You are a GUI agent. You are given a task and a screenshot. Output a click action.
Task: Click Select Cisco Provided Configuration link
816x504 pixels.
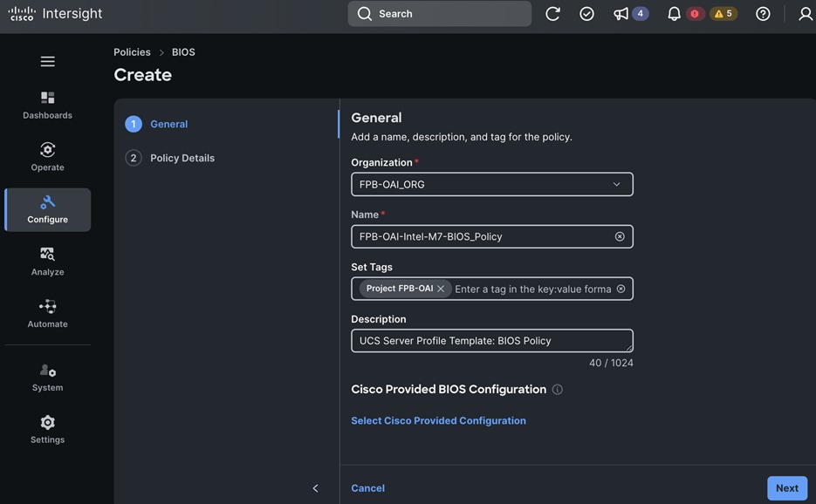[x=438, y=421]
